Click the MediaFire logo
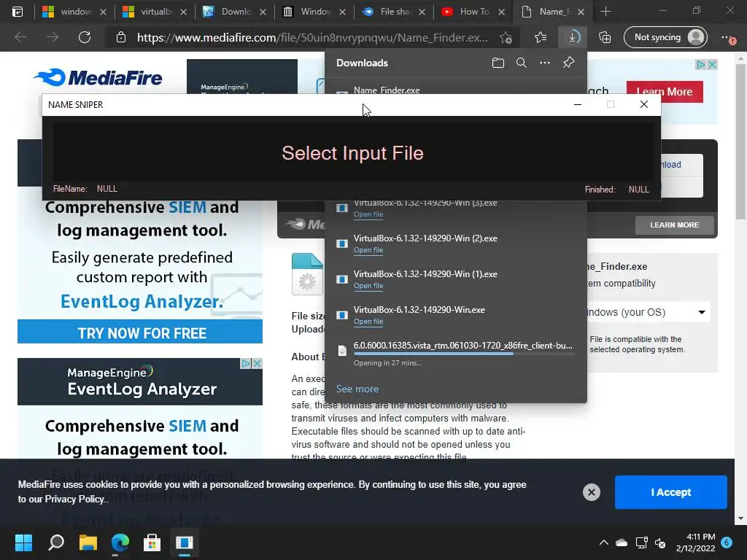 coord(98,77)
